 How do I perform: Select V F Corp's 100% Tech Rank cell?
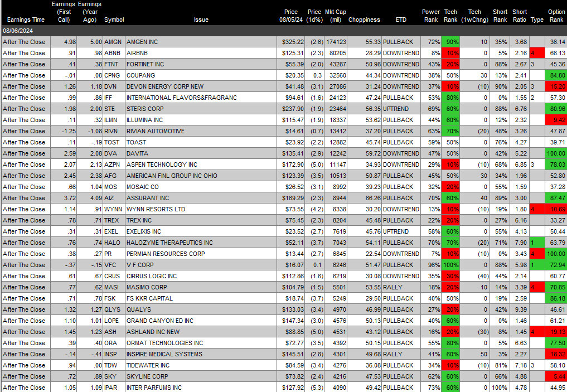(x=450, y=265)
